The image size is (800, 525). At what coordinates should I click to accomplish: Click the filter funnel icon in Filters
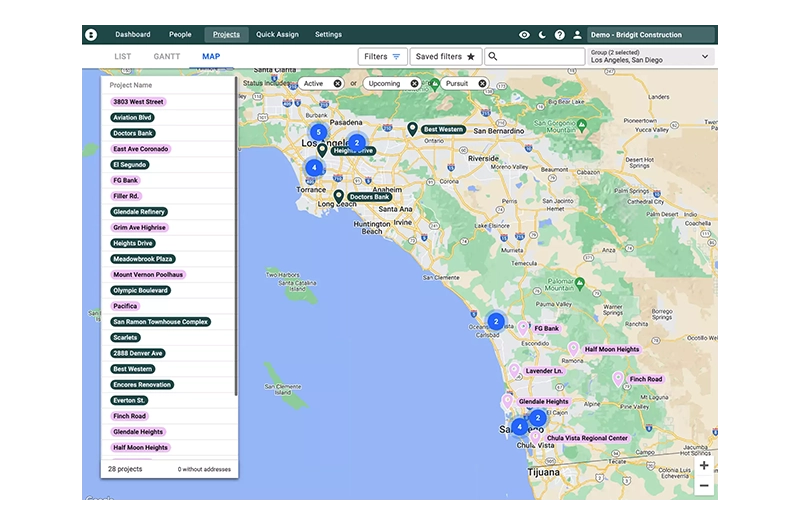coord(396,57)
